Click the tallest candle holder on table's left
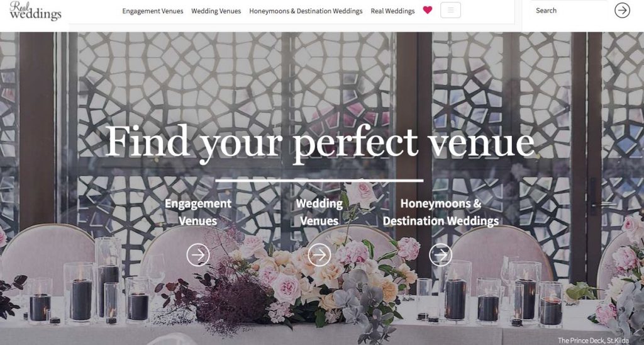The image size is (644, 345). (x=108, y=278)
